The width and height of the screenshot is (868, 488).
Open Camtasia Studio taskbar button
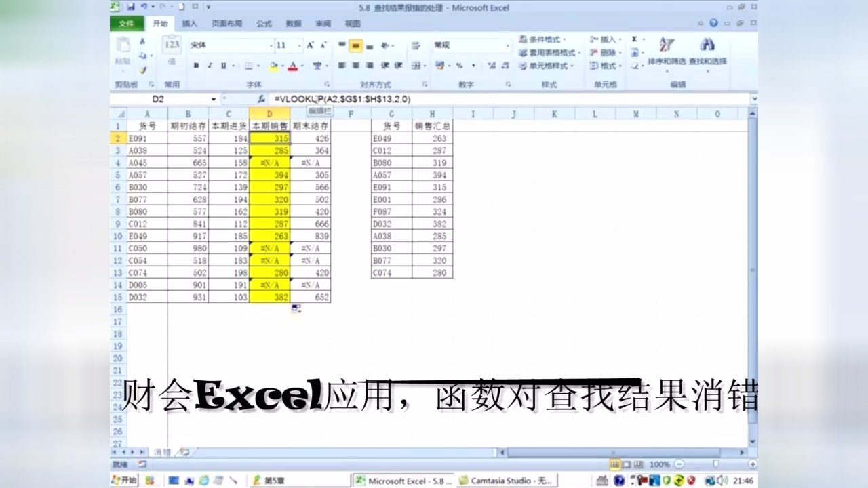[x=506, y=481]
